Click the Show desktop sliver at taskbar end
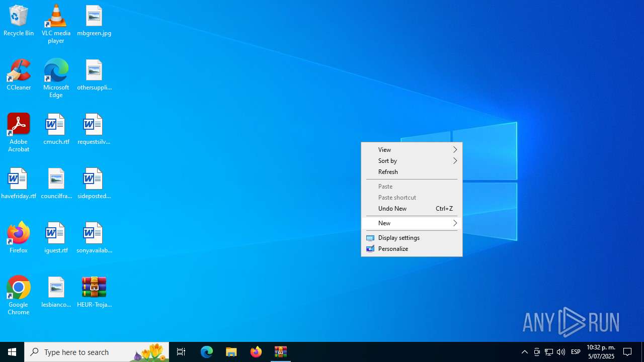 [x=642, y=352]
